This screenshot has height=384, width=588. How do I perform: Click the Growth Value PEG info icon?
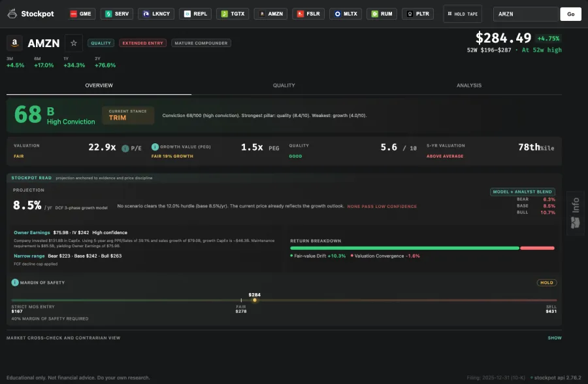tap(155, 147)
